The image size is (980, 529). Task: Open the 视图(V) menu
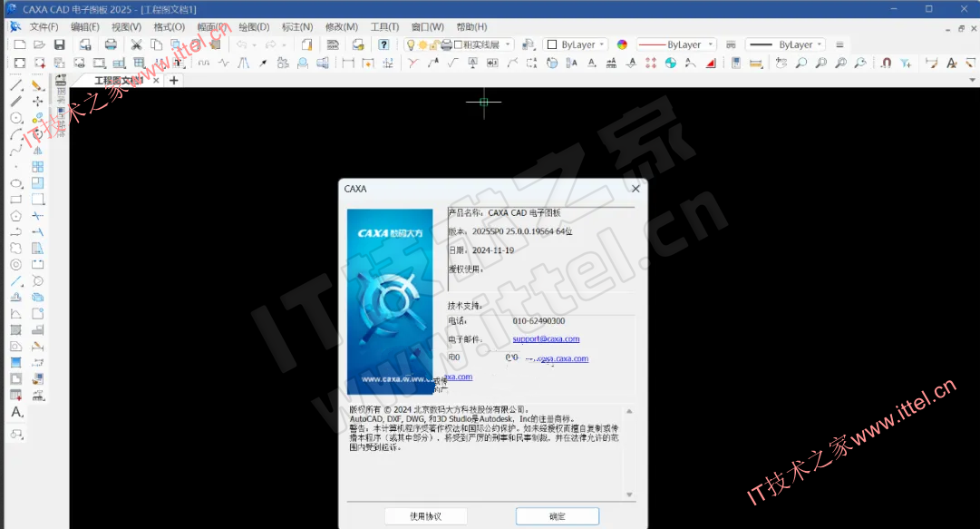point(126,27)
